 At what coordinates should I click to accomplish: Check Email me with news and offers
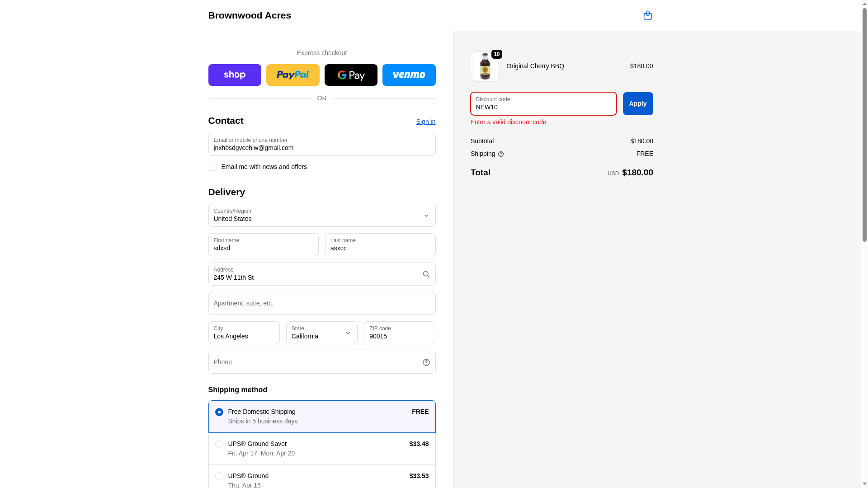point(212,167)
